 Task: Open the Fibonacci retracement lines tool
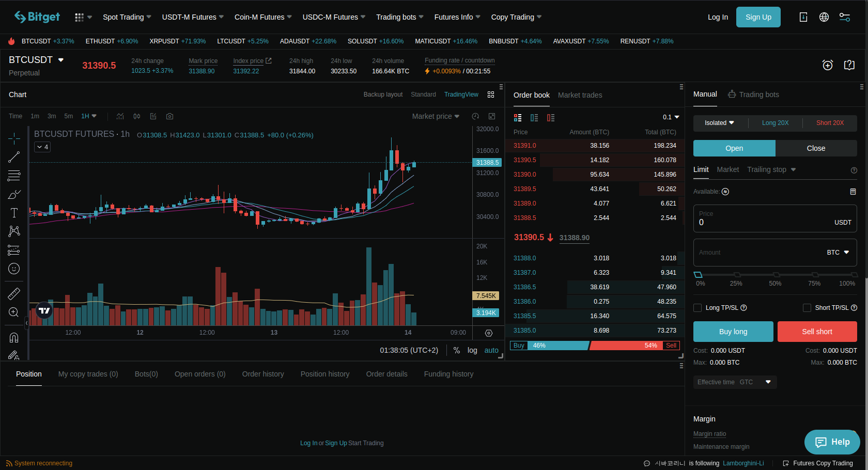(x=14, y=176)
